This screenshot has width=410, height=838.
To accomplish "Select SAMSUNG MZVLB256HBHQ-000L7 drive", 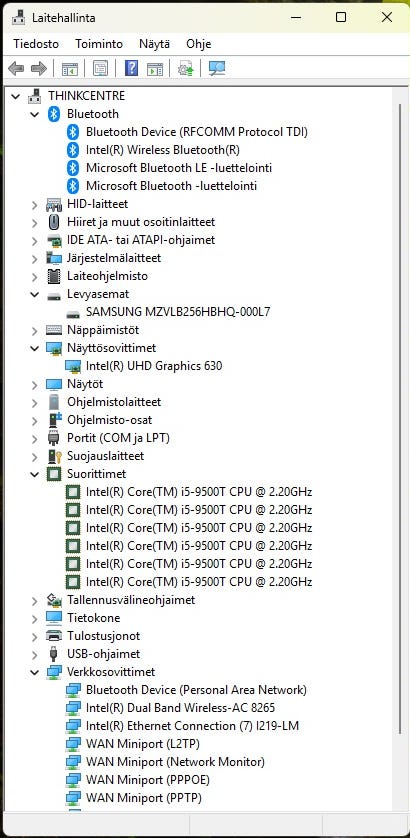I will 178,312.
